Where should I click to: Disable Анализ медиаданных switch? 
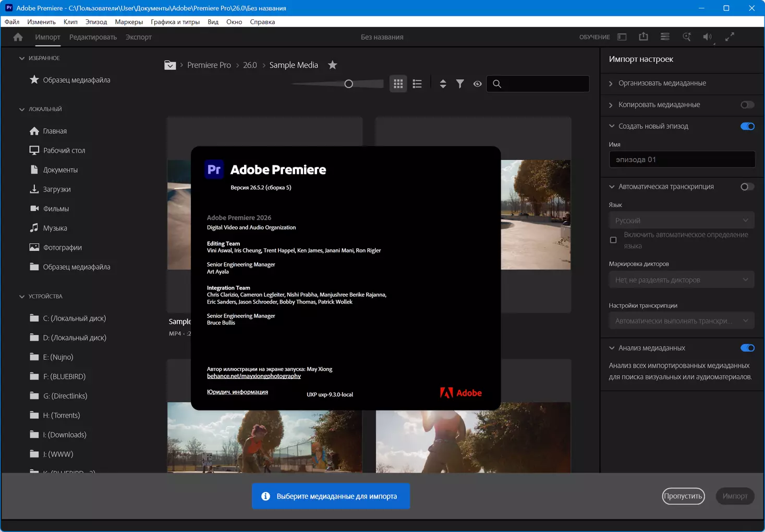[747, 348]
